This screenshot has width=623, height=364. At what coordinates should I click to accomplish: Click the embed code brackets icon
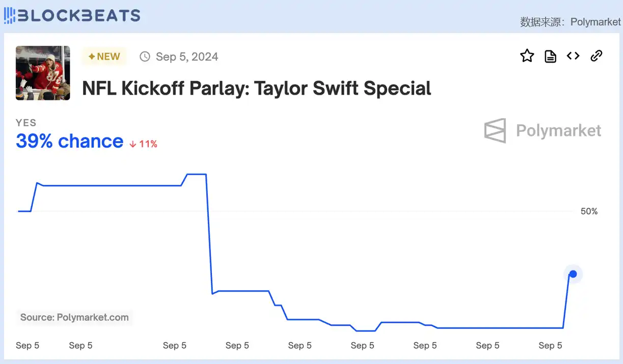(x=573, y=56)
